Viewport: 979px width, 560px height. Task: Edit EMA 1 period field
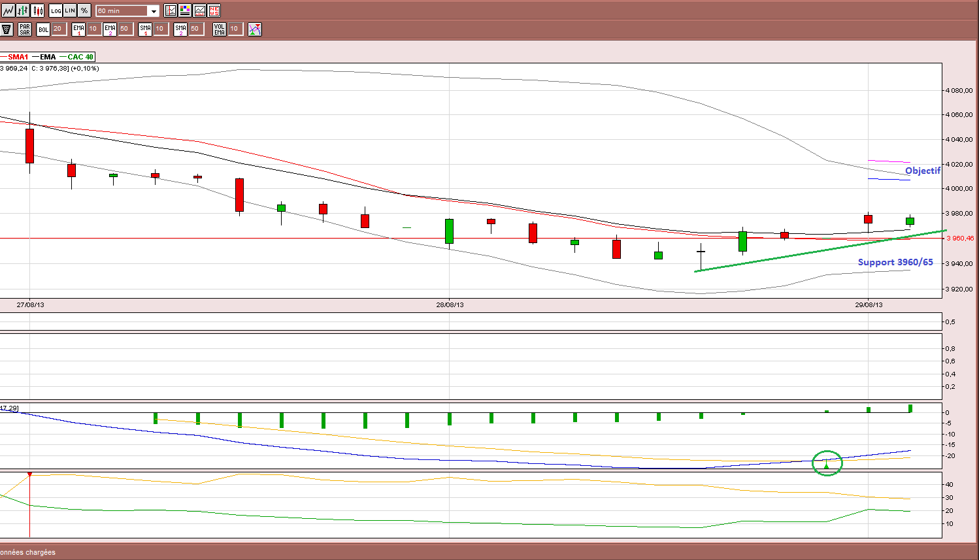[94, 29]
